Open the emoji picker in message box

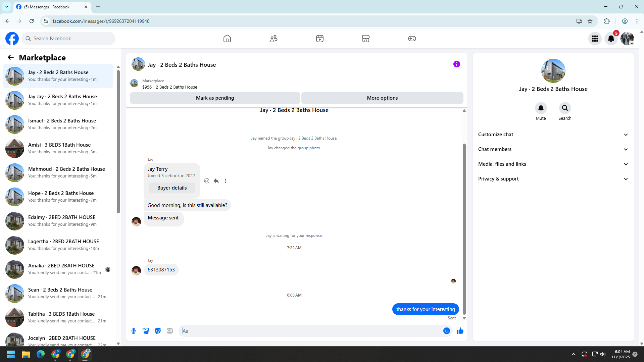pyautogui.click(x=446, y=331)
